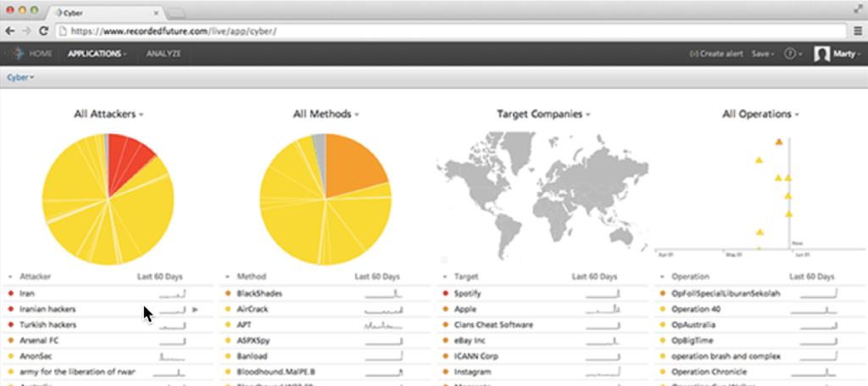The height and width of the screenshot is (386, 868).
Task: Click the fullscreen arrows icon in title bar
Action: coord(859,8)
